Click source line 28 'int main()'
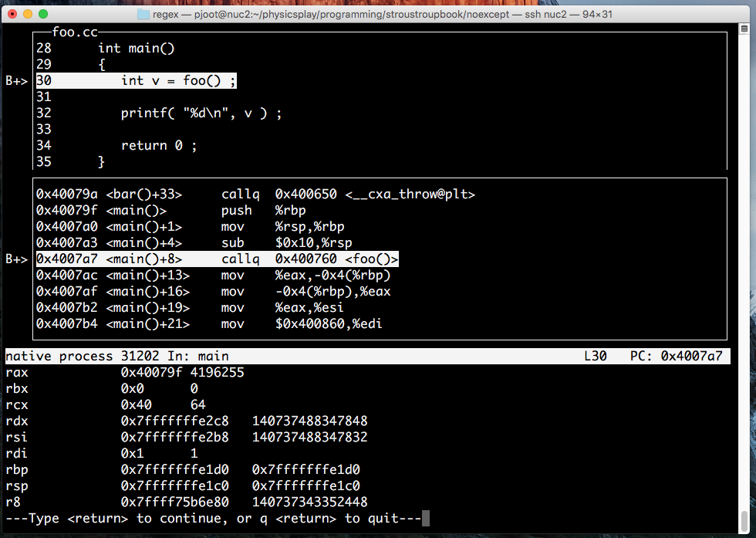756x538 pixels. (x=137, y=49)
